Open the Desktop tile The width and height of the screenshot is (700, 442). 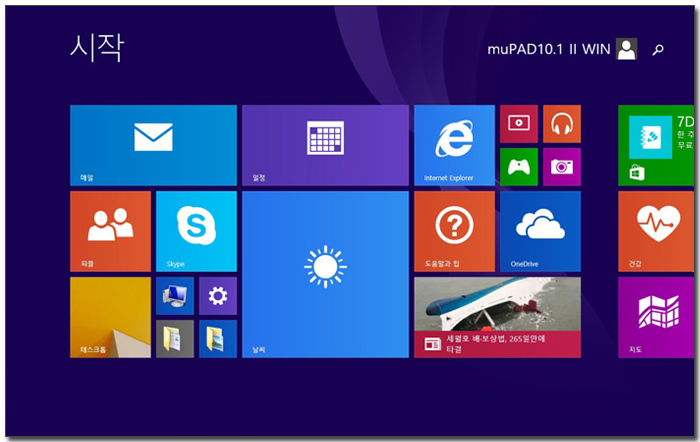coord(110,317)
